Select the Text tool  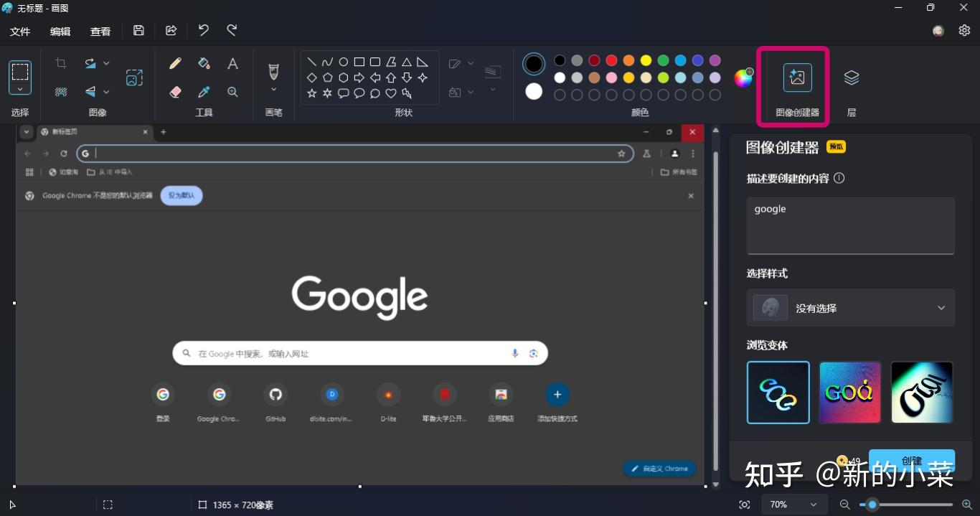pyautogui.click(x=232, y=63)
